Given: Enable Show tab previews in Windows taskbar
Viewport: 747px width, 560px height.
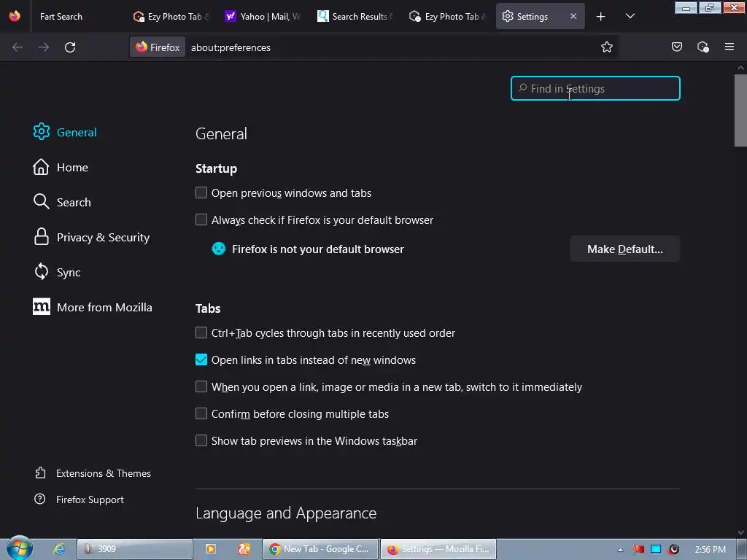Looking at the screenshot, I should [201, 440].
